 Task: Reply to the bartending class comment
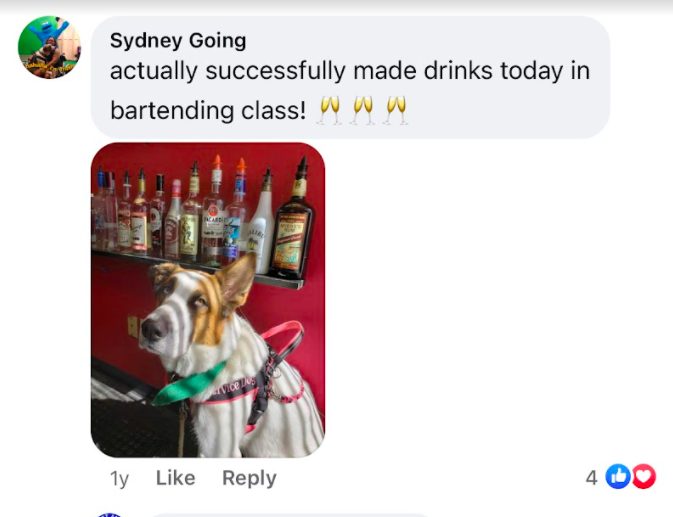pos(249,478)
